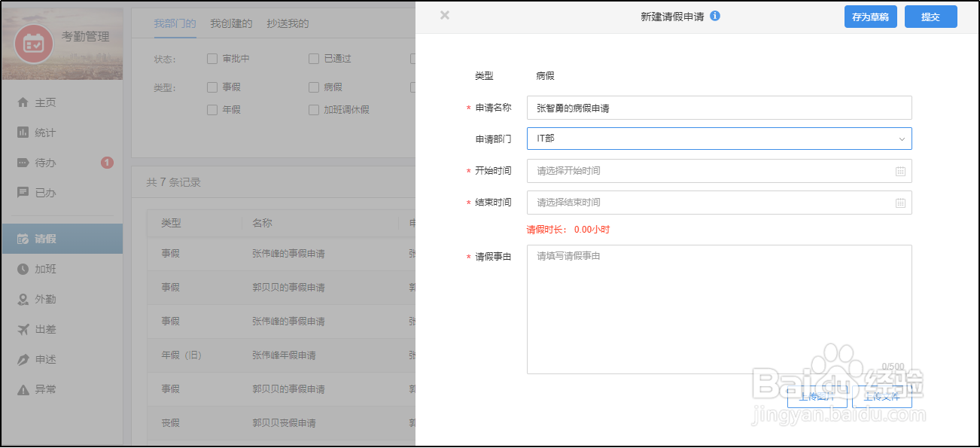Switch to the 我创建的 tab

tap(231, 23)
